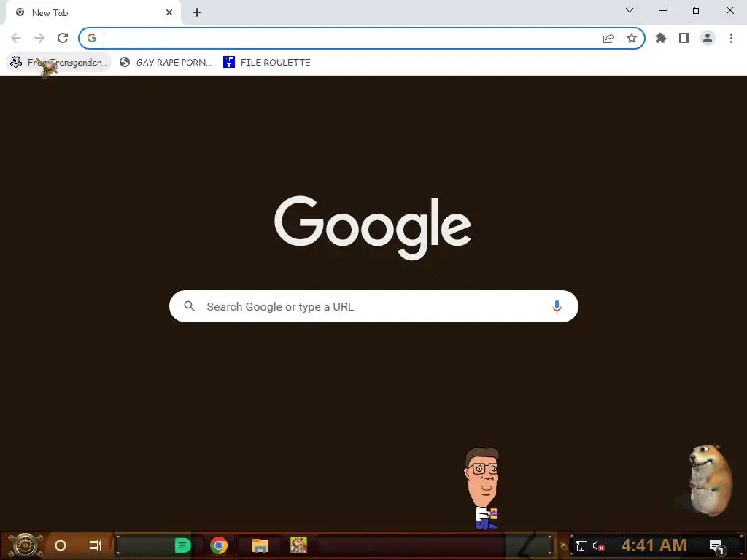Click the magnifier icon in the search box

click(190, 306)
